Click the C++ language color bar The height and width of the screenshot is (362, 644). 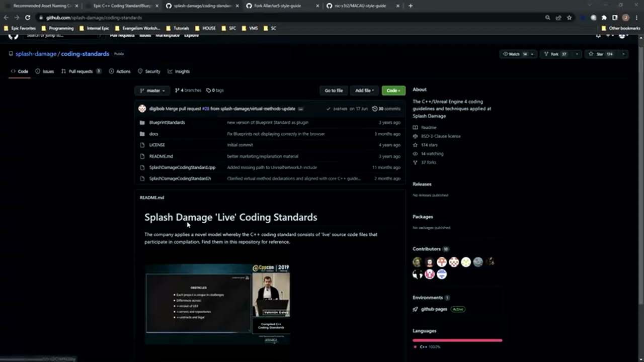pos(457,340)
